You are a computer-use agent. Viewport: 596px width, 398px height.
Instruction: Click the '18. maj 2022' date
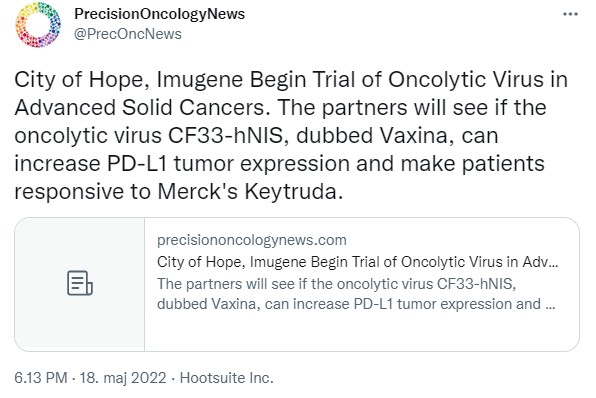pos(123,378)
